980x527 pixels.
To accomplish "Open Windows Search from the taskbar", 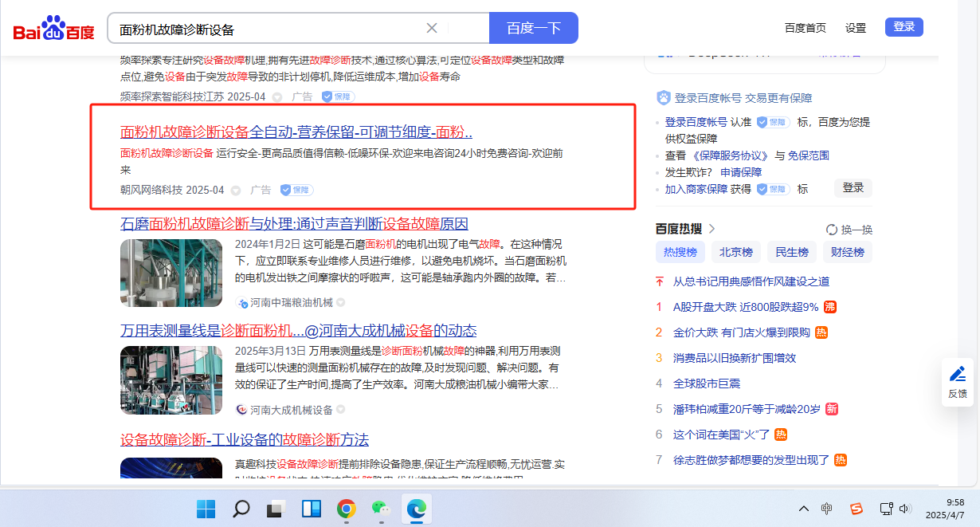I will pos(241,508).
